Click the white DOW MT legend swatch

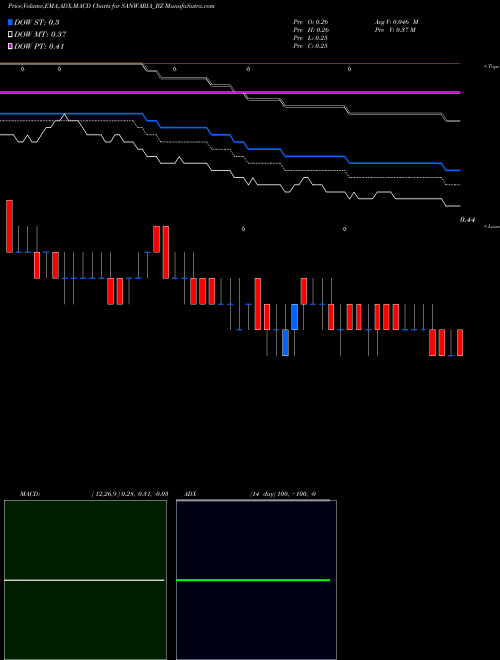(x=10, y=35)
